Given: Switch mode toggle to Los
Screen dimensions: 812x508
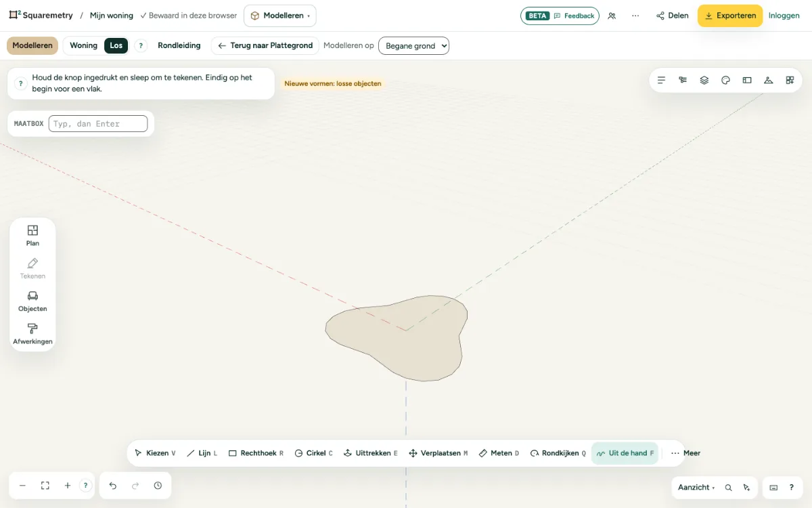Looking at the screenshot, I should pyautogui.click(x=116, y=45).
